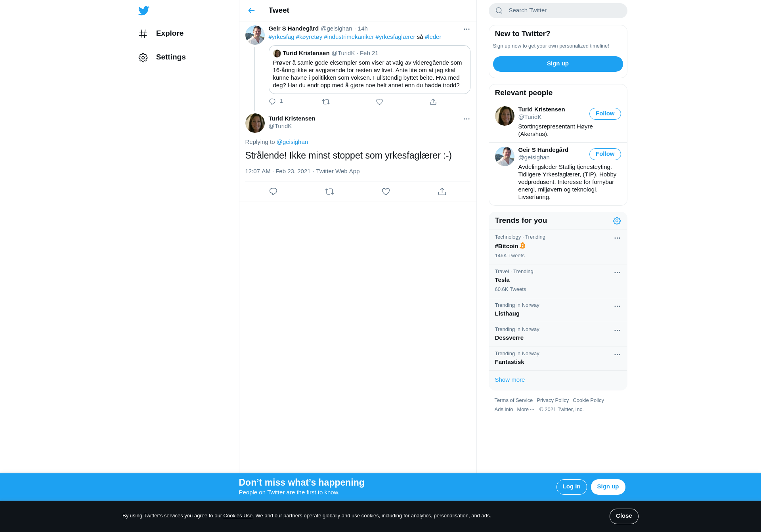Open Settings in the sidebar
Viewport: 761px width, 532px height.
click(162, 57)
